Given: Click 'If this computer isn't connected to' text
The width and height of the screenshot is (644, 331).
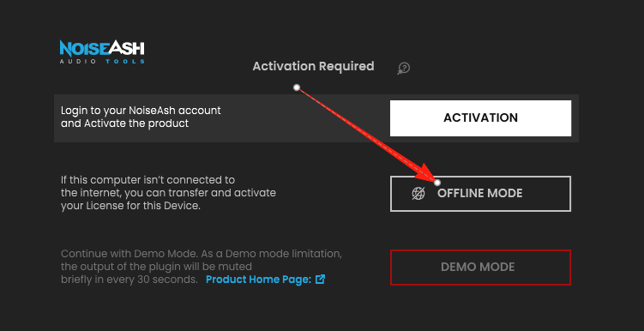Looking at the screenshot, I should 147,180.
